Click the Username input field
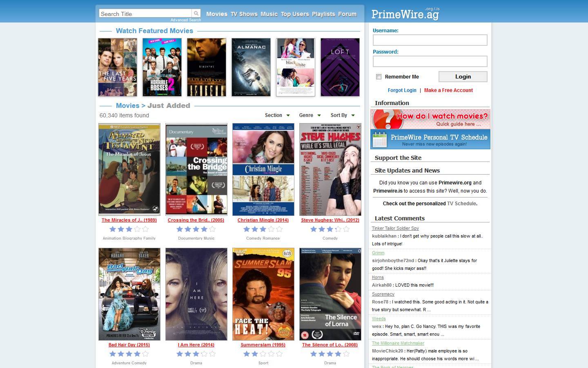588x368 pixels. (x=430, y=40)
